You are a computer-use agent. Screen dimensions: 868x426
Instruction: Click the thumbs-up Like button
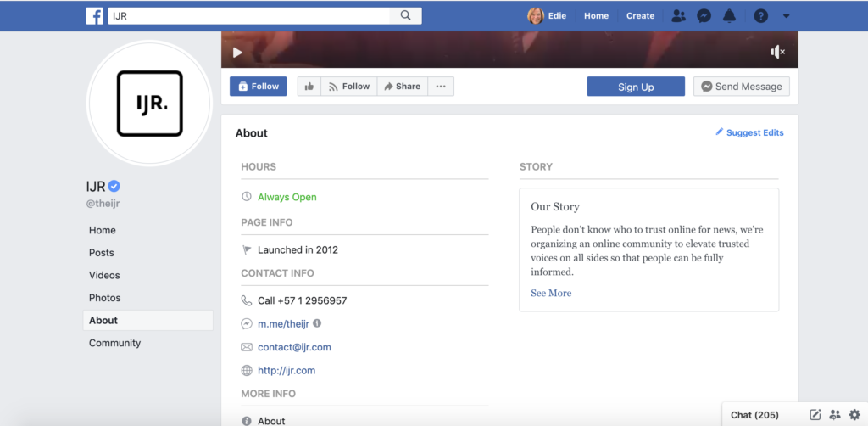point(309,87)
